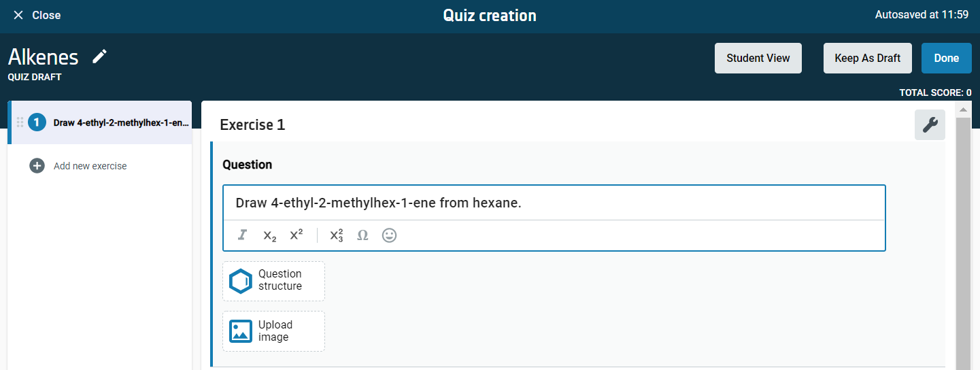Open the emoji smiley picker
The height and width of the screenshot is (370, 980).
389,235
